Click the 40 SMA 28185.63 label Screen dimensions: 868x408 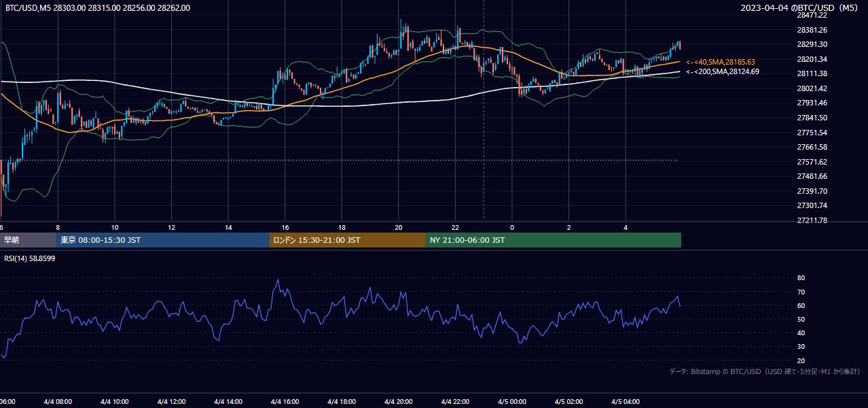[721, 62]
